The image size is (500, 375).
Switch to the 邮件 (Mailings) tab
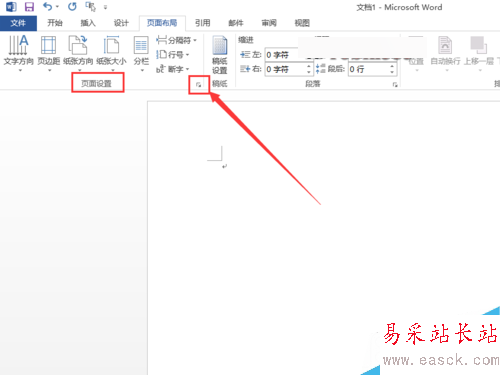pos(236,23)
